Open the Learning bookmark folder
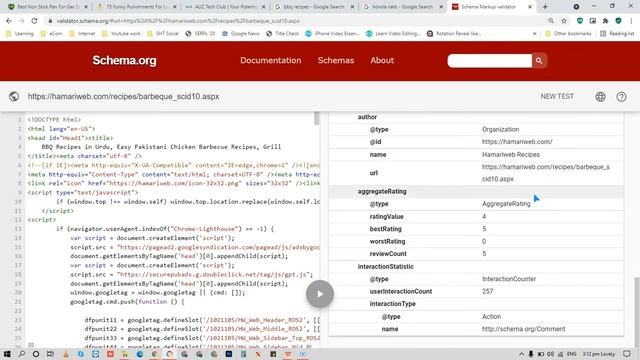Screen dimensions: 640x360 coord(20,33)
